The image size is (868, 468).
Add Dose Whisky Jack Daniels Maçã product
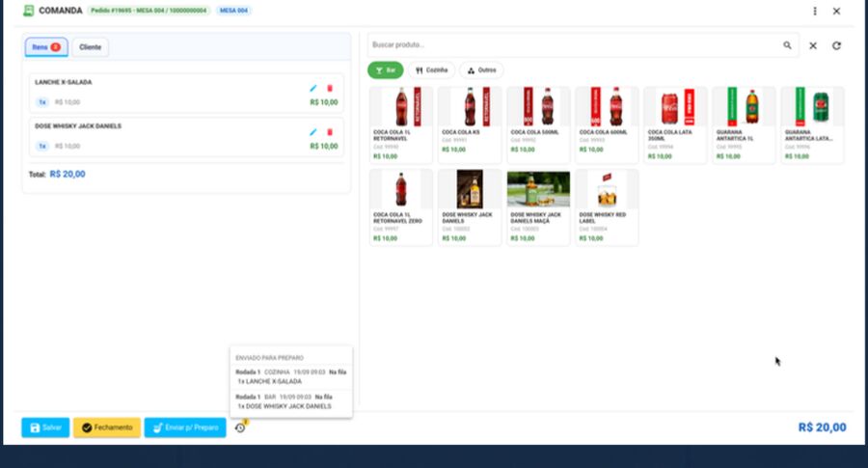point(538,207)
